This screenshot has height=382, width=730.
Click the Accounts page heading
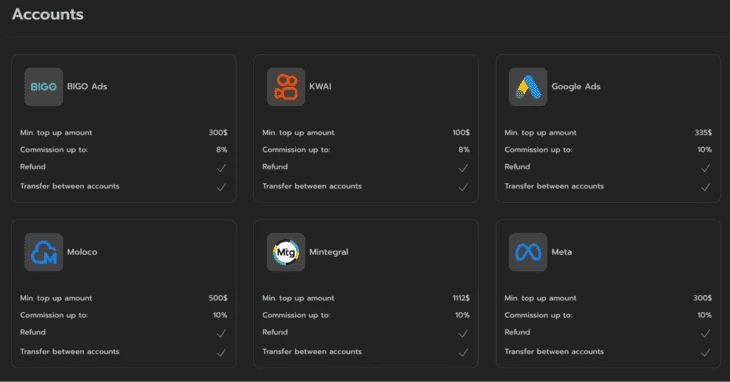coord(47,14)
